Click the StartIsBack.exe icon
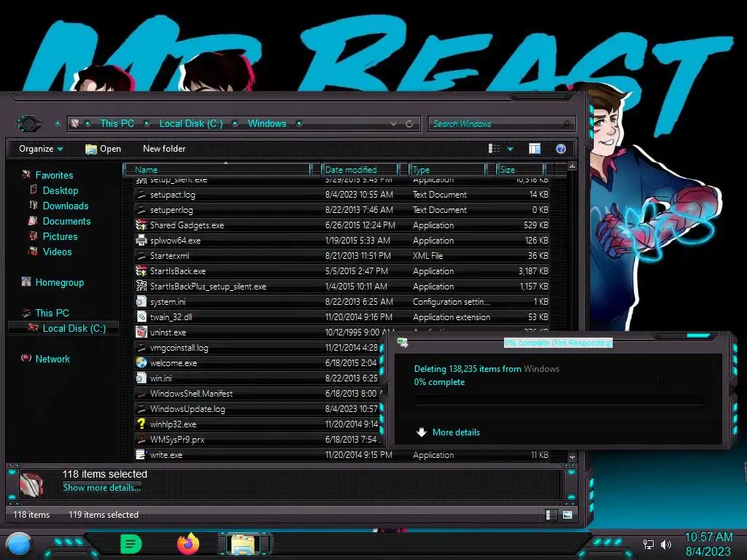747x560 pixels. [x=141, y=271]
